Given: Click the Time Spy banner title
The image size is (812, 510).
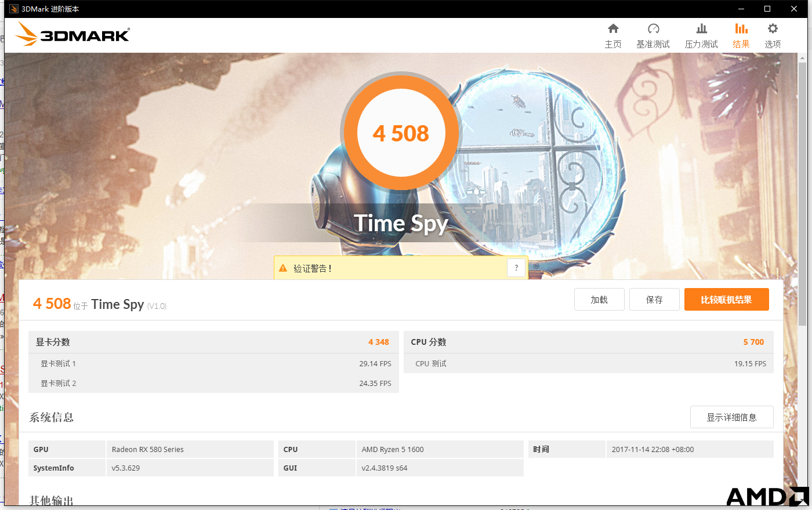Looking at the screenshot, I should (x=401, y=224).
